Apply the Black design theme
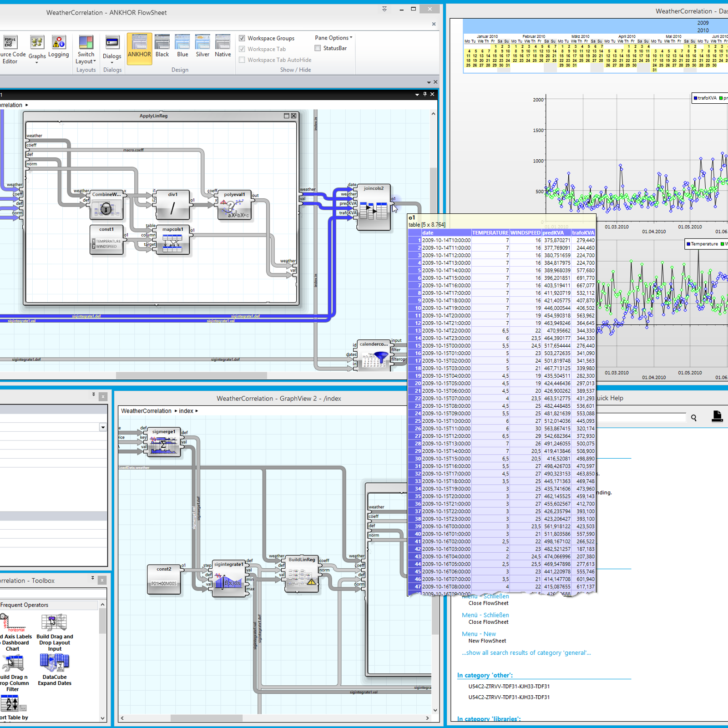This screenshot has height=728, width=728. (x=162, y=46)
